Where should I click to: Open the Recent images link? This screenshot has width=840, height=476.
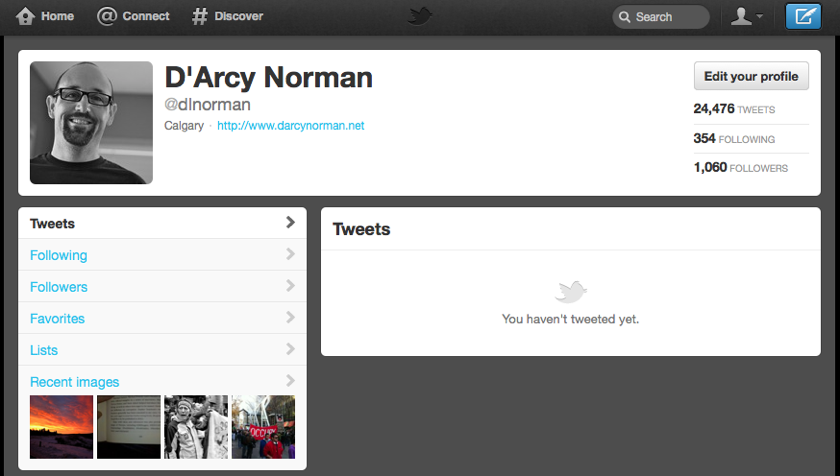tap(74, 382)
